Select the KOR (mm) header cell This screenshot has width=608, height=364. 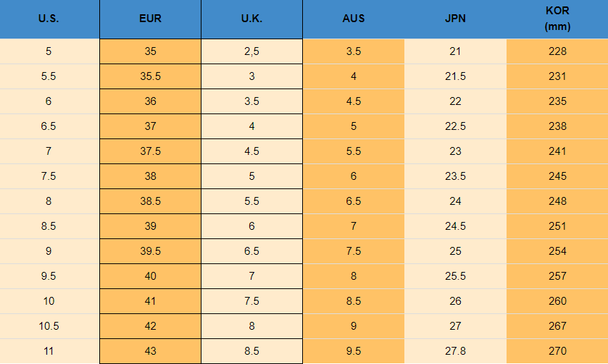point(557,19)
